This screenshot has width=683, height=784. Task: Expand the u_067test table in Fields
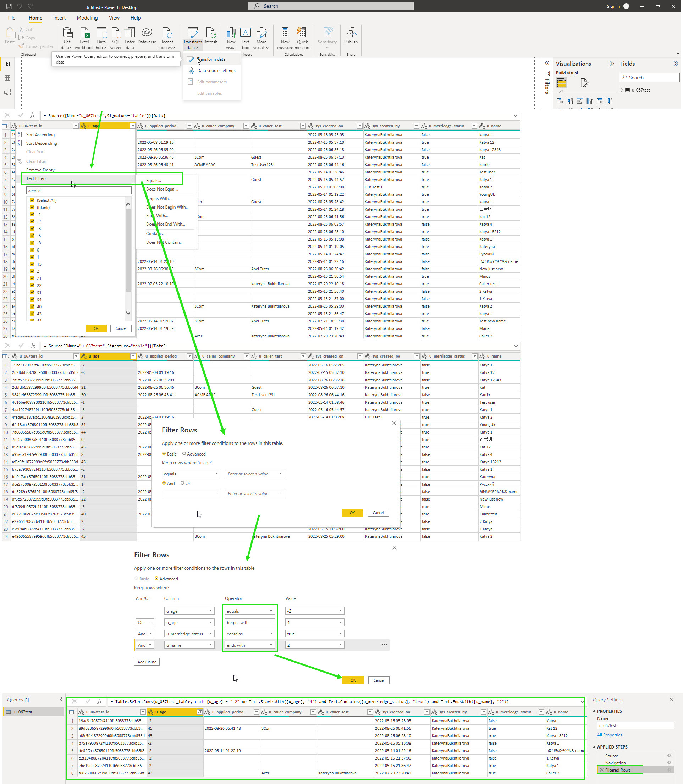pos(622,90)
